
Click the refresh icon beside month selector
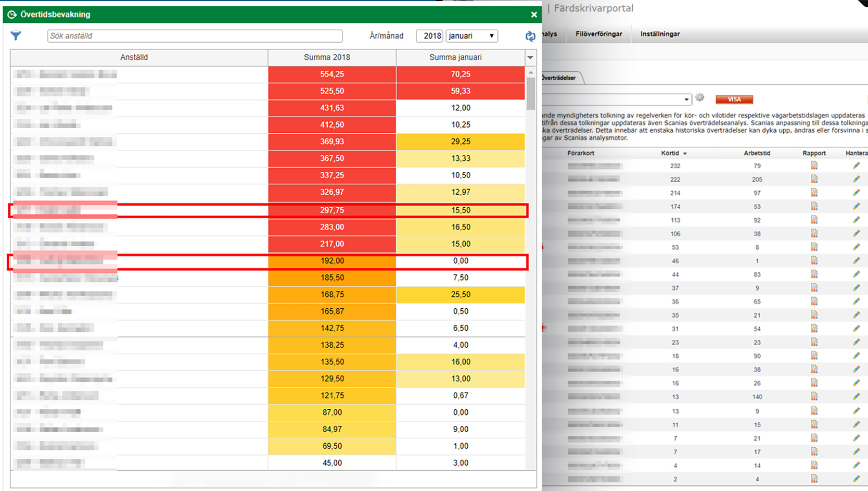coord(530,36)
